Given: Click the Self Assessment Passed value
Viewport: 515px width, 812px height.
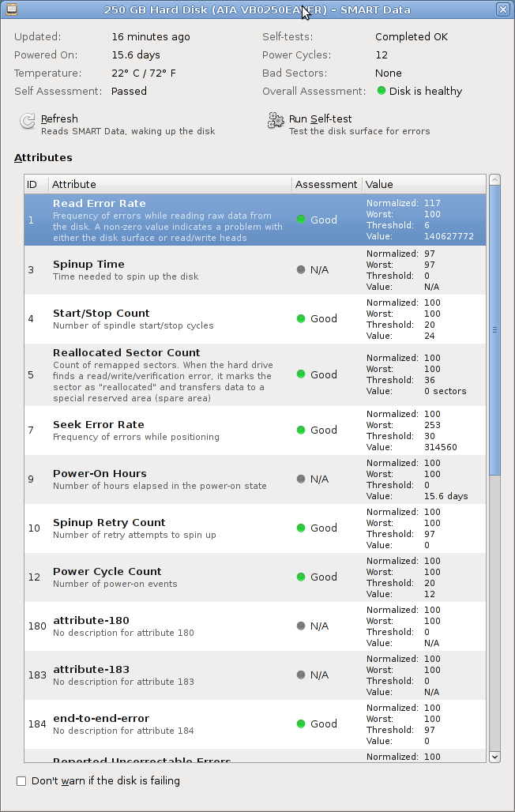Looking at the screenshot, I should point(129,91).
